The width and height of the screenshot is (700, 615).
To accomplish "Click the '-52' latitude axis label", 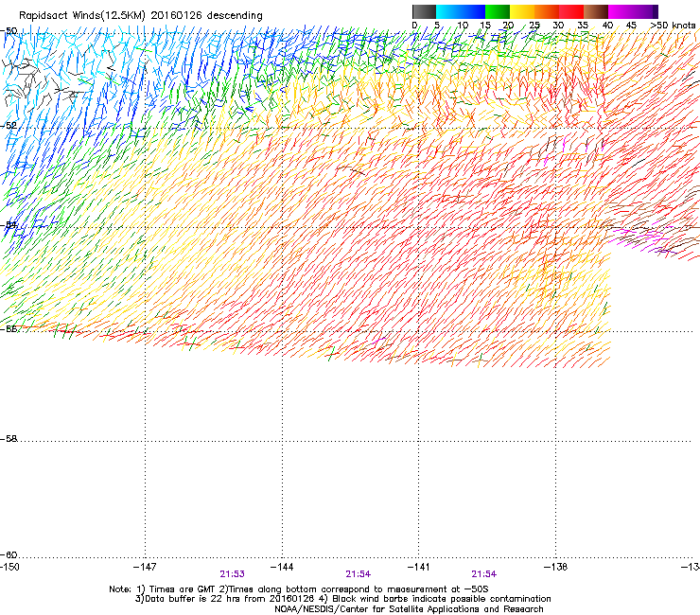I will click(9, 126).
